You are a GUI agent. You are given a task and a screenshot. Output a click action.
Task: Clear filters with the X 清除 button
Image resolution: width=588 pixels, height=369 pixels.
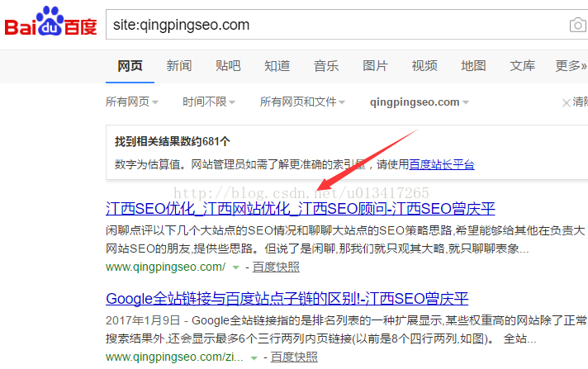(x=575, y=102)
